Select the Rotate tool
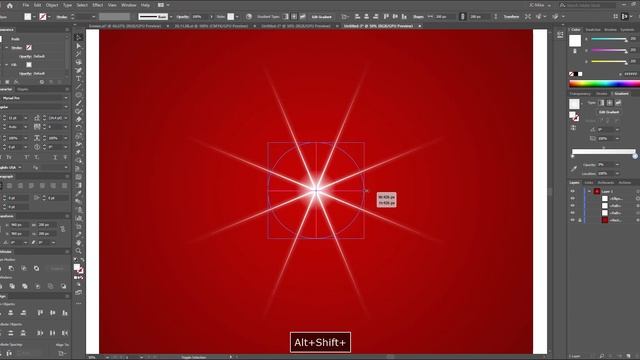Viewport: 640px width, 360px height. (78, 127)
